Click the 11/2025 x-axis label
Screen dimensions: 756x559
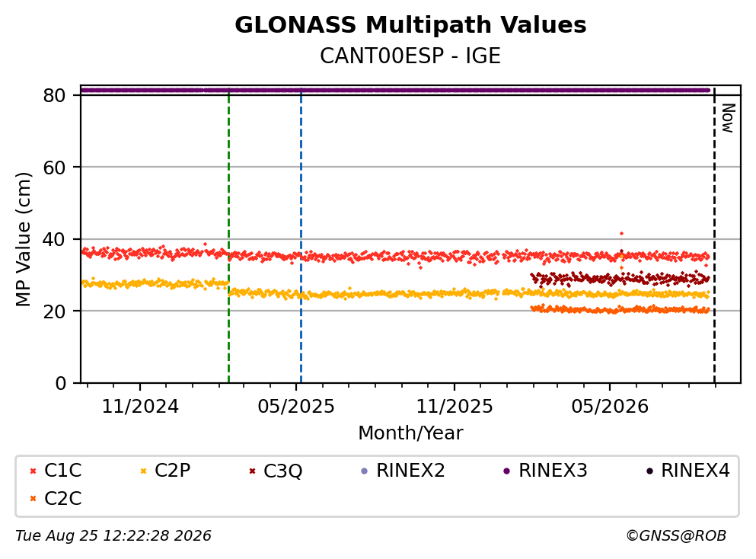(455, 407)
